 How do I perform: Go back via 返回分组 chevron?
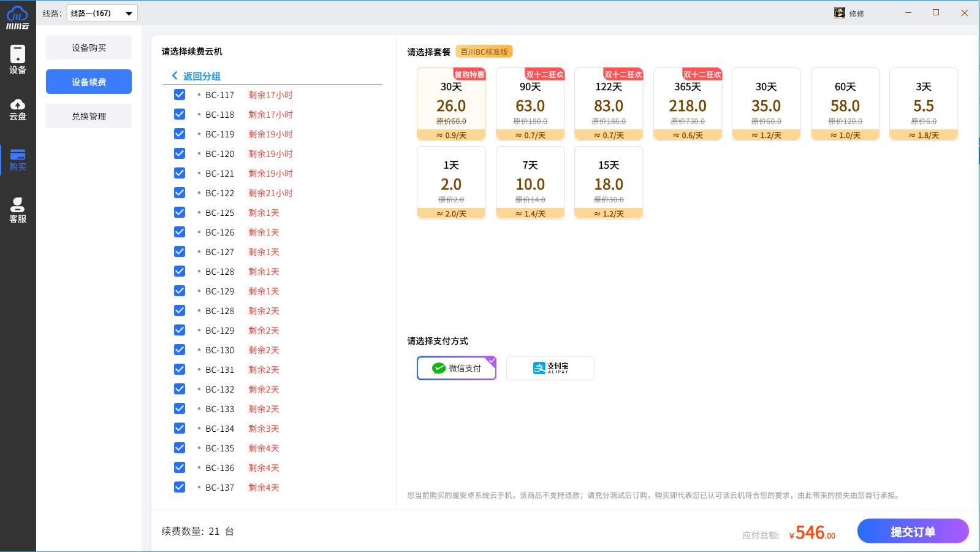[x=175, y=75]
